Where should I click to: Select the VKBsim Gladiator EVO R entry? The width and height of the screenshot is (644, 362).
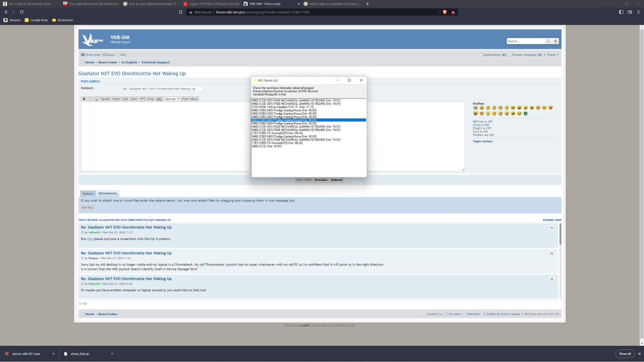(x=283, y=107)
